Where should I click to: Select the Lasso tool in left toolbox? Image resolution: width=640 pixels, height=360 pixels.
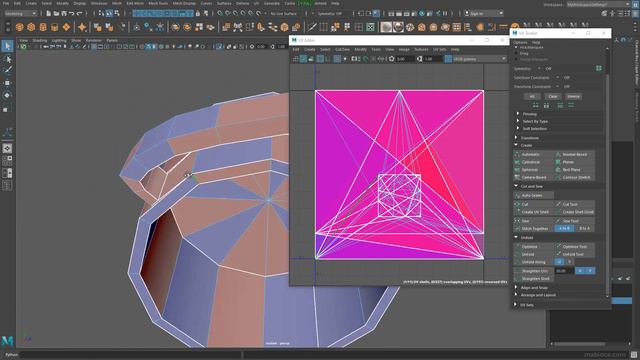click(x=7, y=59)
